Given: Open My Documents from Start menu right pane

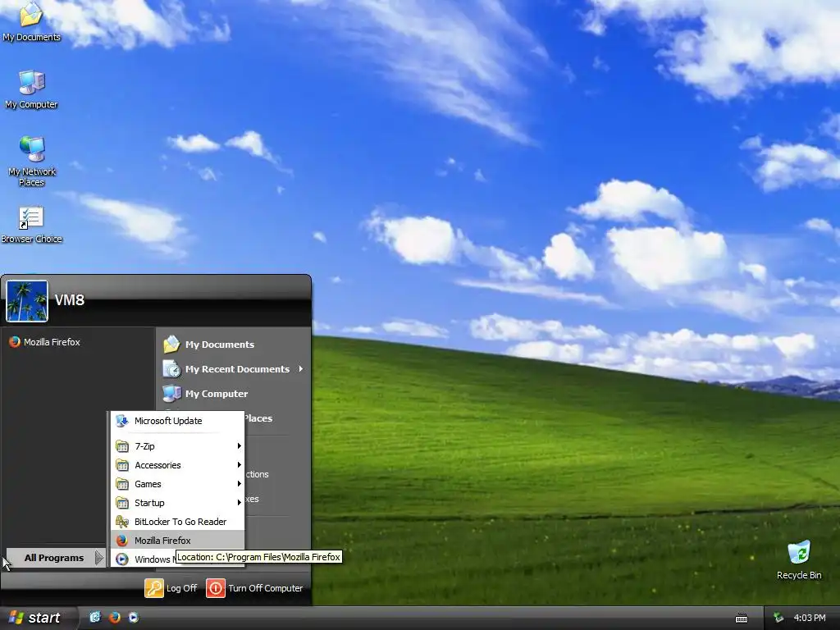Looking at the screenshot, I should point(209,345).
